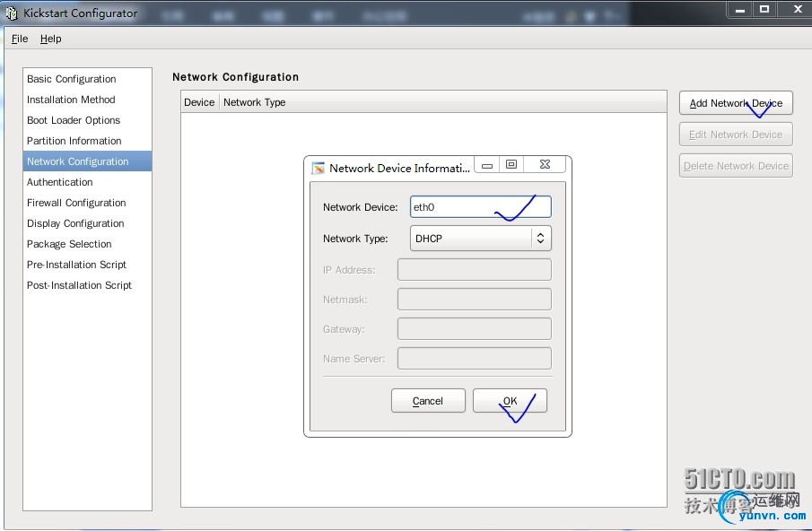Click the IP Address field
The width and height of the screenshot is (812, 531).
(475, 270)
